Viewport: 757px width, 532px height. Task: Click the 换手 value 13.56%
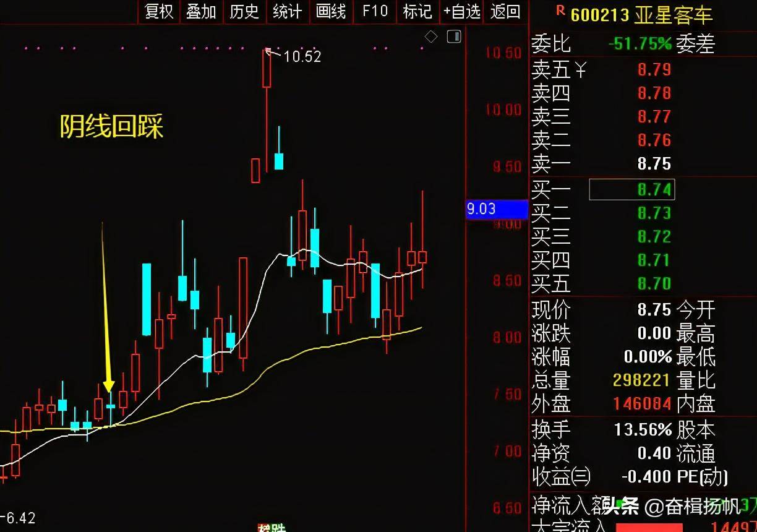point(643,429)
